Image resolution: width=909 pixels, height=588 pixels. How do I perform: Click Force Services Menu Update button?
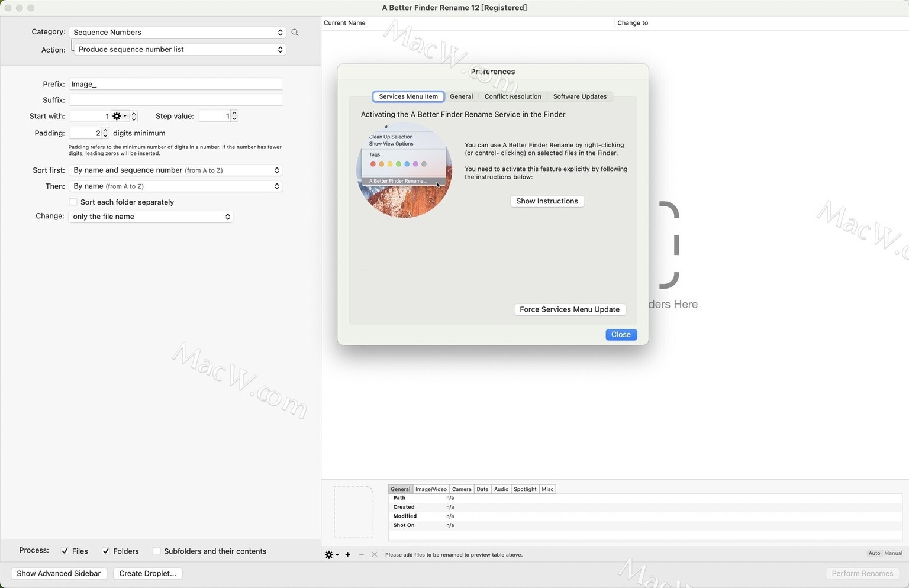pos(570,309)
